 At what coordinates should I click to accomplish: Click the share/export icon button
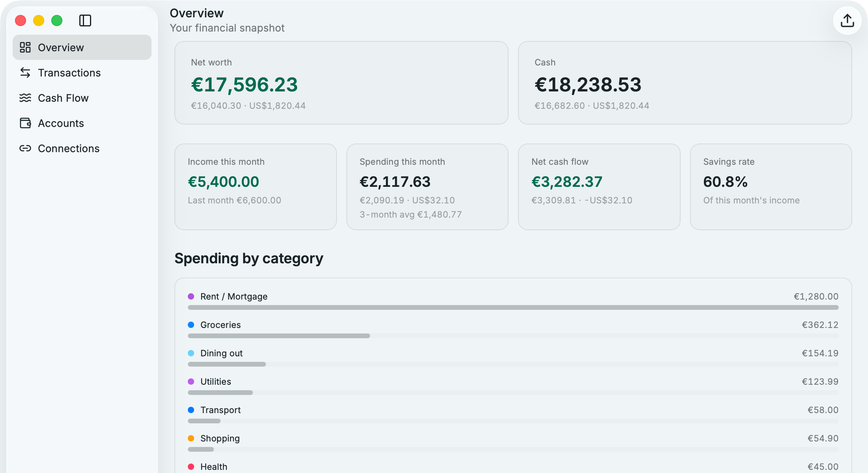(847, 20)
